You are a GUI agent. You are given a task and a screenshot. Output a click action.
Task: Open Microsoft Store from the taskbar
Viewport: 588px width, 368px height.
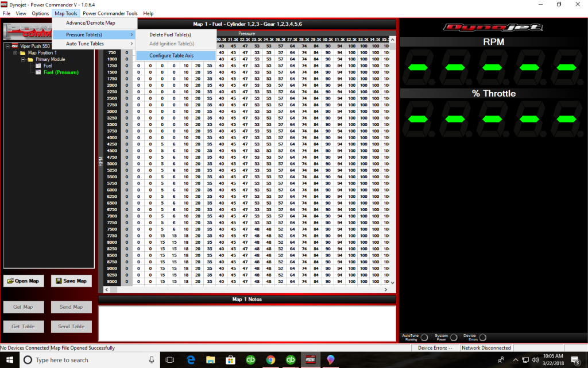[231, 360]
